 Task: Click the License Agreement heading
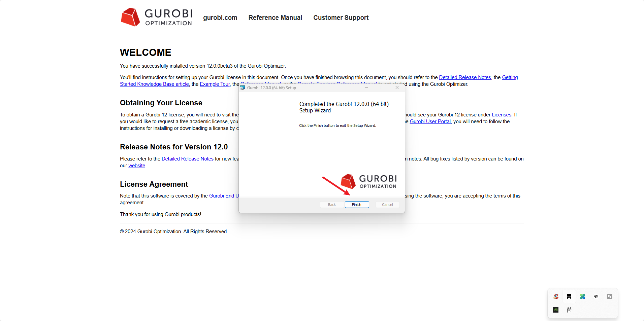154,184
